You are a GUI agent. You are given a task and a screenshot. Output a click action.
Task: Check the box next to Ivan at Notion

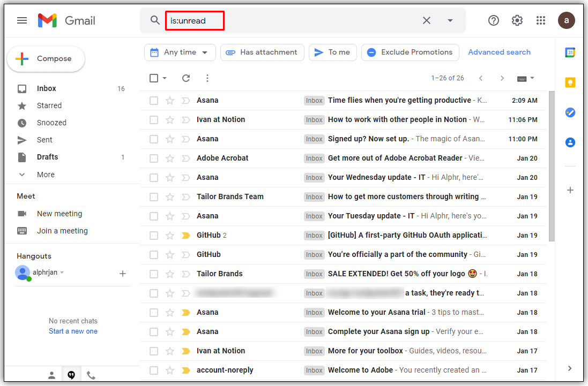click(x=154, y=119)
